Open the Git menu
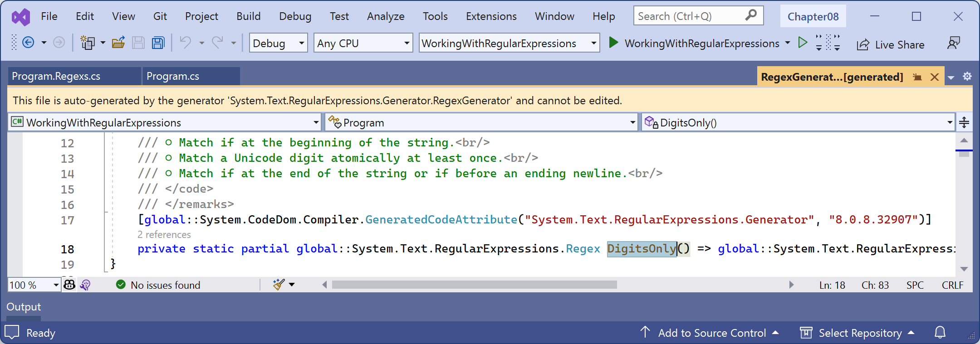Screen dimensions: 980x344 pos(160,16)
